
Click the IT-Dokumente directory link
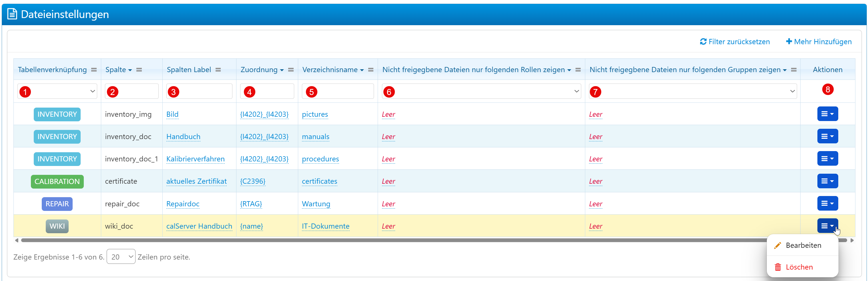[325, 226]
